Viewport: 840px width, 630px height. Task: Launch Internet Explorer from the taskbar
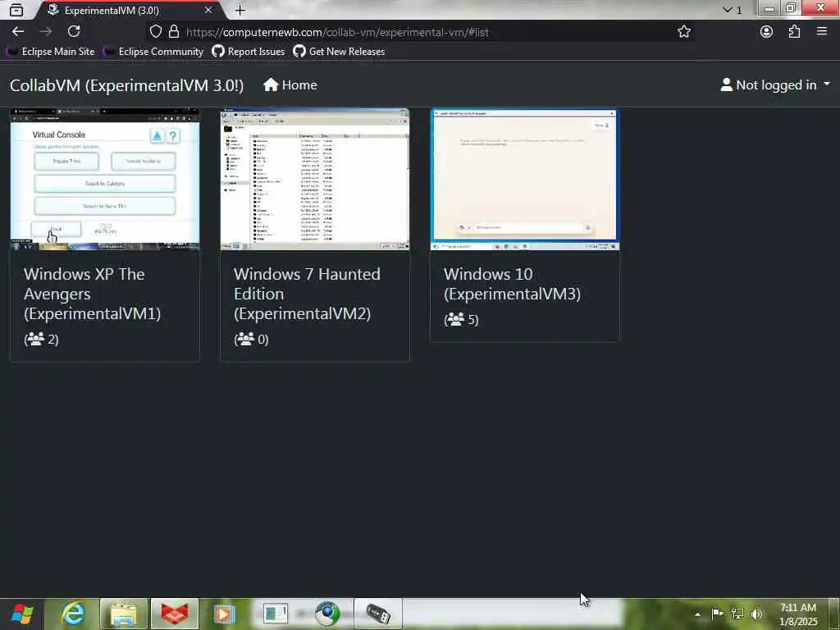coord(73,614)
